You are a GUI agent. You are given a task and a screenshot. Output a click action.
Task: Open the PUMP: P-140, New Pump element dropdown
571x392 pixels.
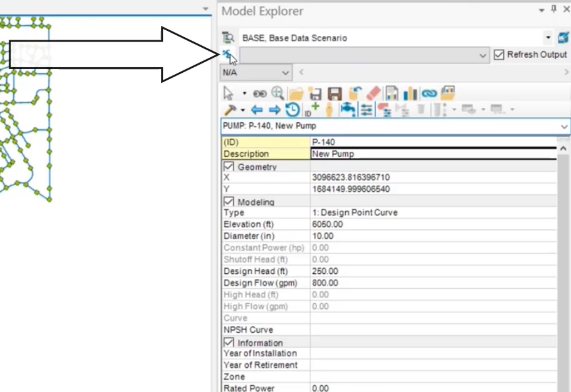pos(564,126)
